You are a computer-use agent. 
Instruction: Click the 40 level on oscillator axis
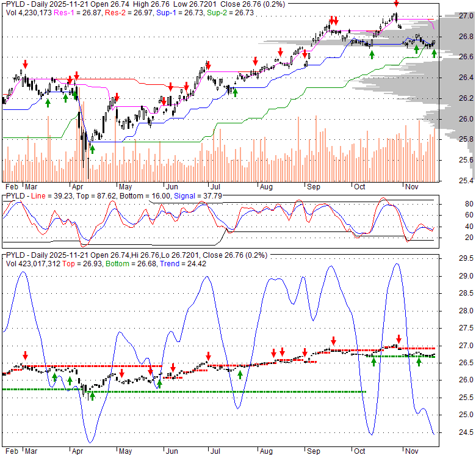[469, 227]
